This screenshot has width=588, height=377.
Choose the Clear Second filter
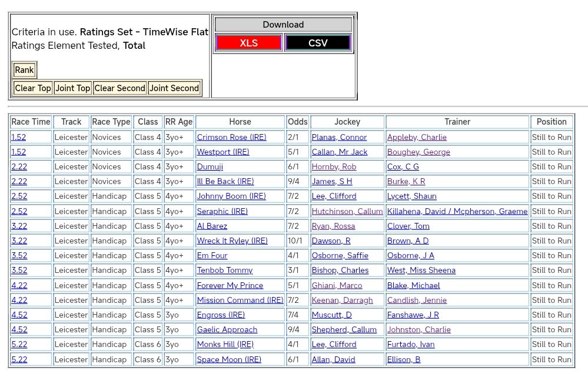pyautogui.click(x=119, y=88)
